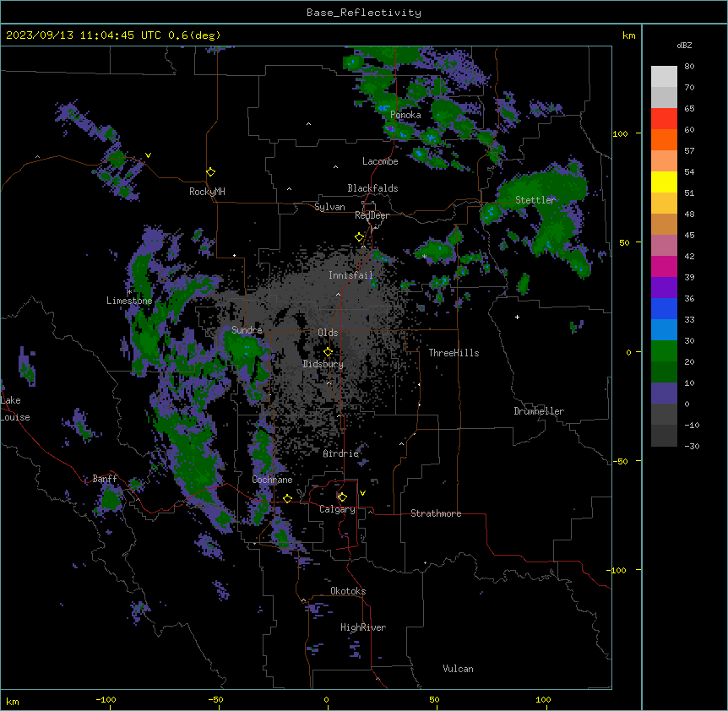Viewport: 728px width, 711px height.
Task: Pick the red 60-65 dBZ legend swatch
Action: tap(664, 118)
